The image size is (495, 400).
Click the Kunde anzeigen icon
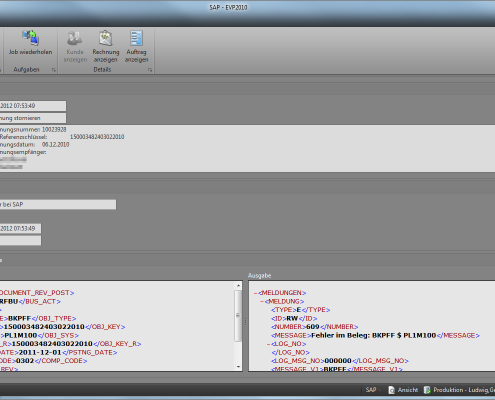(x=75, y=38)
